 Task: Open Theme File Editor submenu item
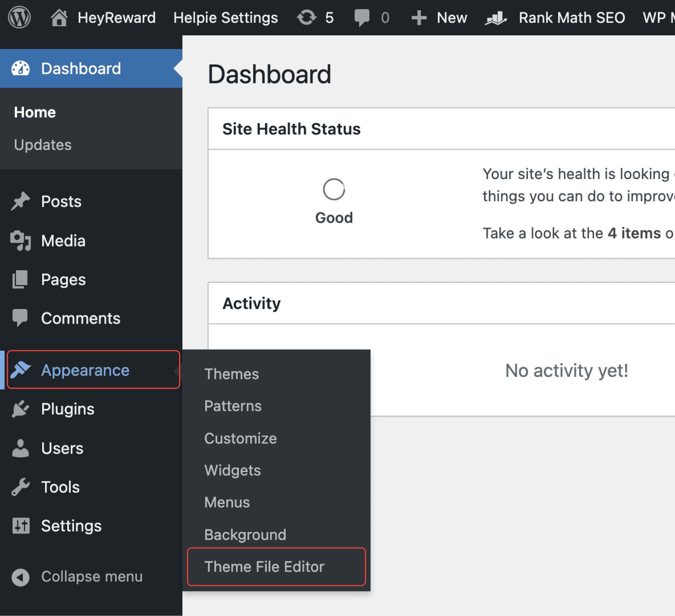264,566
